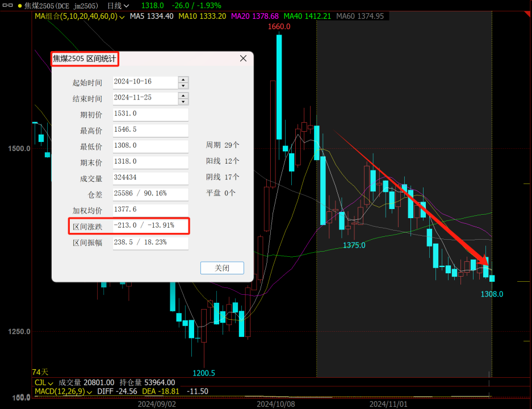Click the 74天 label on chart
Screen dimensions: 532x409
(40, 372)
